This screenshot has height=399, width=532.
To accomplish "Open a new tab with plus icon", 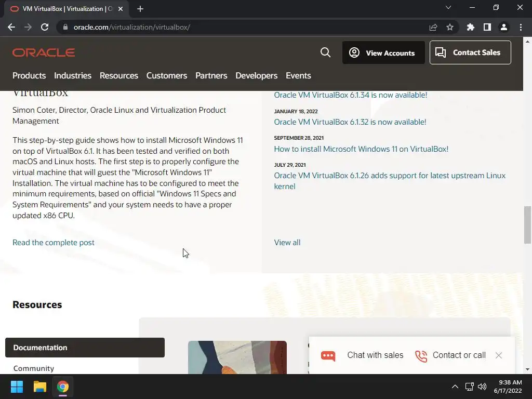I will pyautogui.click(x=140, y=9).
